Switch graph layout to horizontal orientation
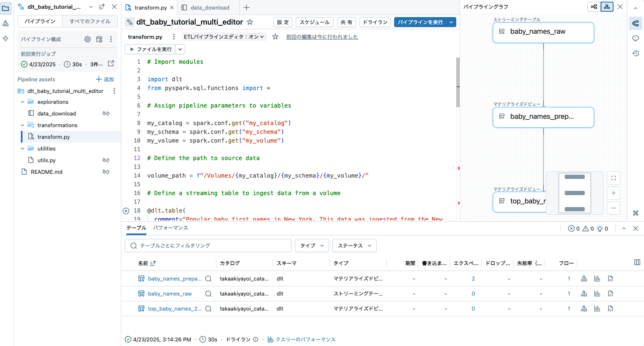 tap(593, 7)
